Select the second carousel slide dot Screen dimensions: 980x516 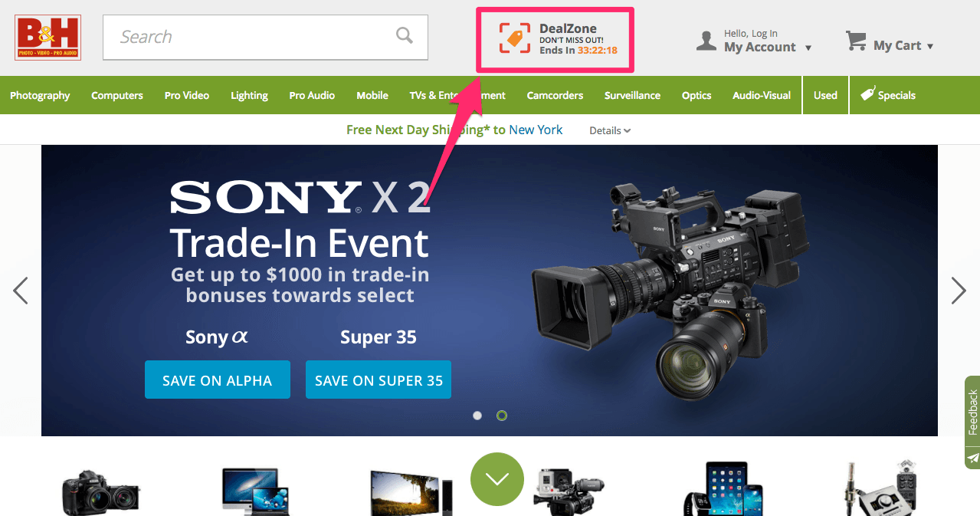502,416
